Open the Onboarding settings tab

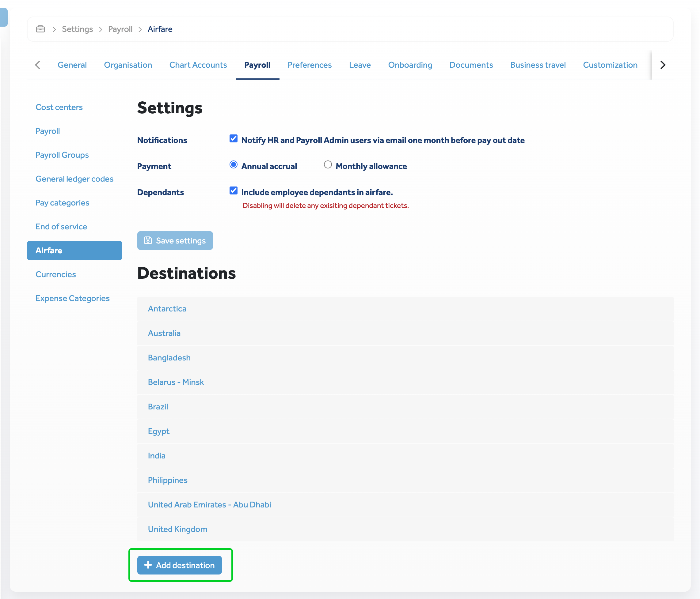(x=410, y=65)
